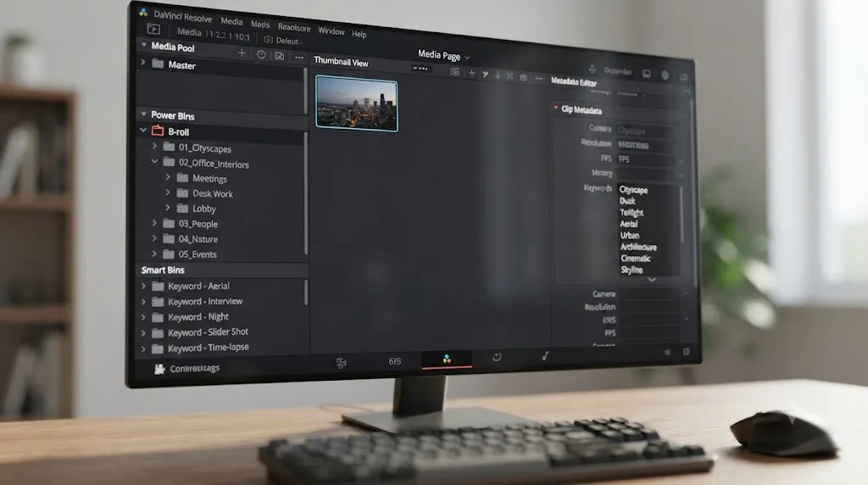The width and height of the screenshot is (868, 485).
Task: Click the wand icon in thumbnail toolbar
Action: (485, 74)
